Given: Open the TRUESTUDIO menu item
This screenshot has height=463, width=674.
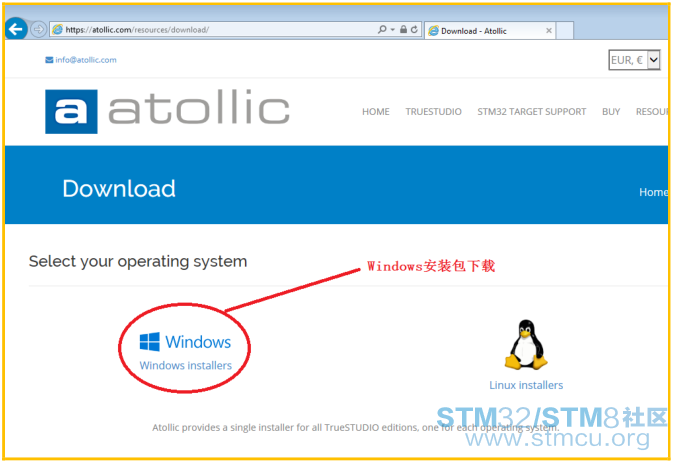Looking at the screenshot, I should click(x=433, y=112).
